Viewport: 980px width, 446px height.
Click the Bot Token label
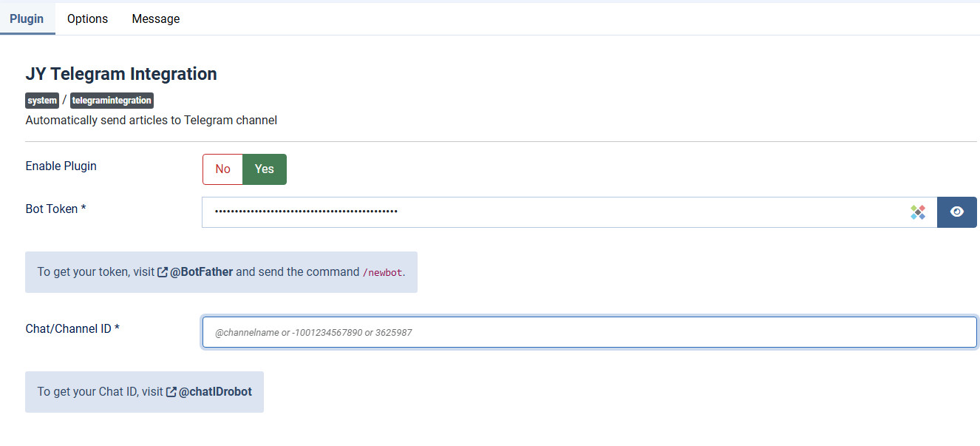(x=56, y=209)
